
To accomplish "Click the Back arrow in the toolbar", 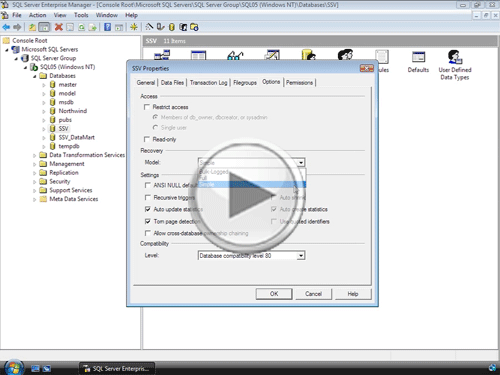I will (x=6, y=27).
